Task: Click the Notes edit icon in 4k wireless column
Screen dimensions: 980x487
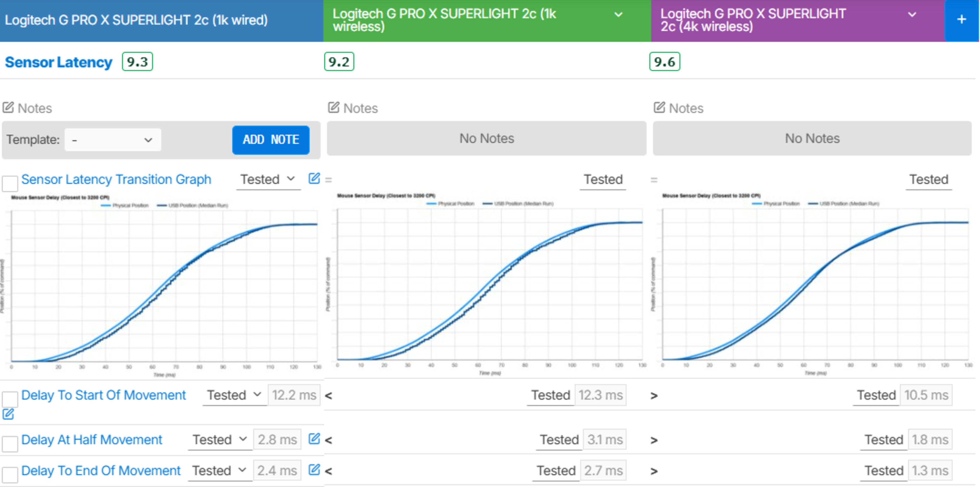Action: pyautogui.click(x=659, y=108)
